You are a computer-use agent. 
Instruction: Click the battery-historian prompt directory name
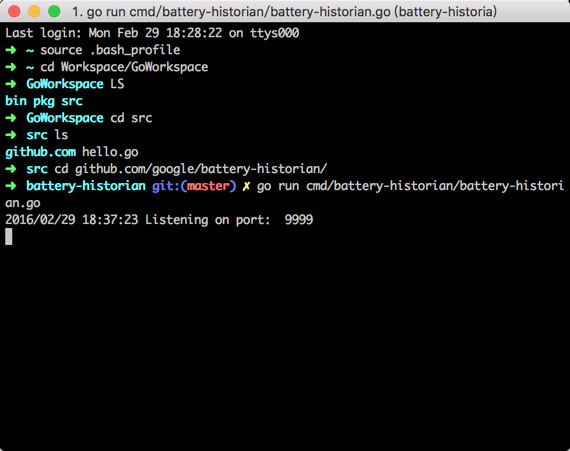coord(86,186)
